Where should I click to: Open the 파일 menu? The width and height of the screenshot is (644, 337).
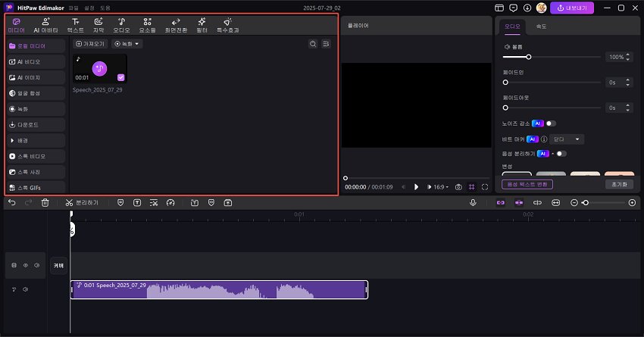tap(73, 7)
